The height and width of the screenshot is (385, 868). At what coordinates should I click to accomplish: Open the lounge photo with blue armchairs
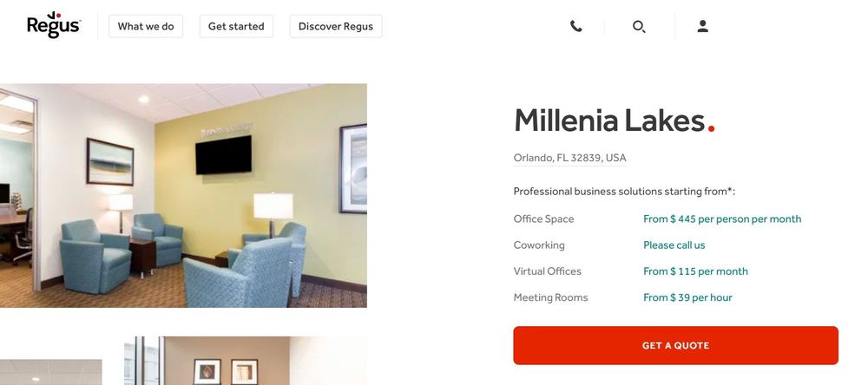(x=183, y=195)
